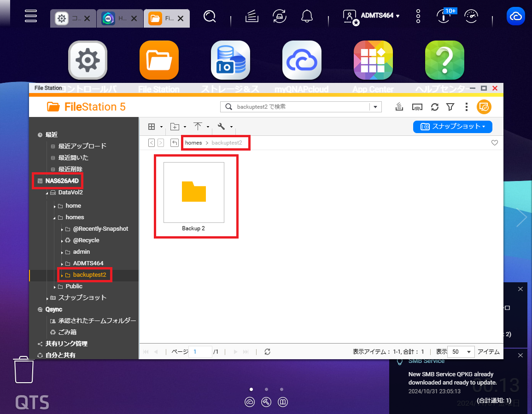Expand the home folder tree node
This screenshot has height=414, width=532.
point(54,206)
